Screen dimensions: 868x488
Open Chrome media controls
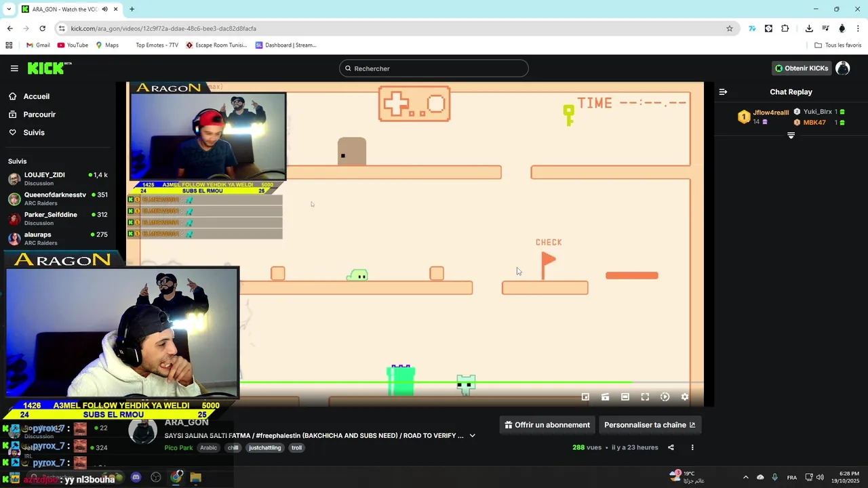click(825, 28)
